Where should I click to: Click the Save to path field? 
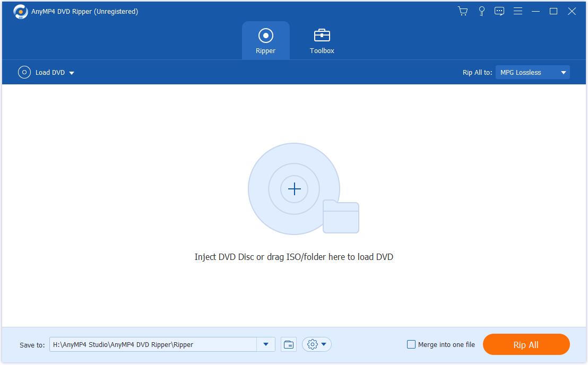(x=153, y=344)
